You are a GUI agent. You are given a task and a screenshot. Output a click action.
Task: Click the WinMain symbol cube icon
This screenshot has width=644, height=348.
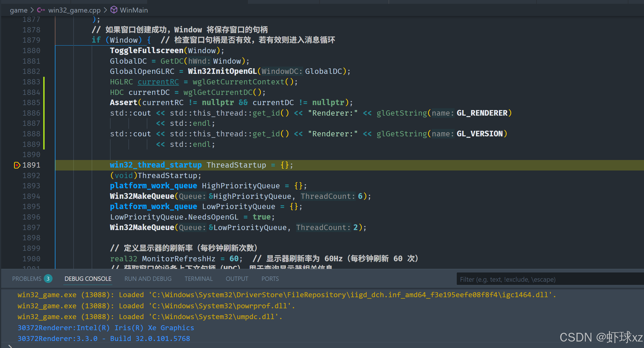tap(114, 10)
